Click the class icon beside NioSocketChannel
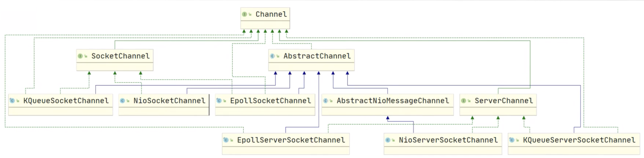The height and width of the screenshot is (158, 644). [x=122, y=100]
